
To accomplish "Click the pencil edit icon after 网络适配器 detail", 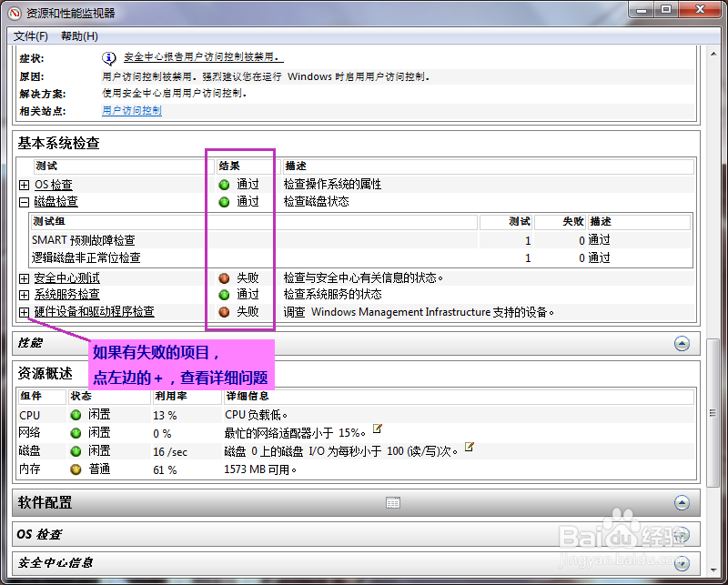I will point(377,429).
